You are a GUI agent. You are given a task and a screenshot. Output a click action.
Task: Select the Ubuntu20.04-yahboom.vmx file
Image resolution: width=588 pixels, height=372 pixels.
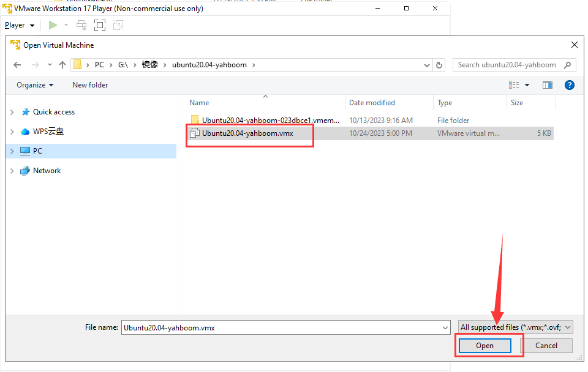tap(247, 133)
